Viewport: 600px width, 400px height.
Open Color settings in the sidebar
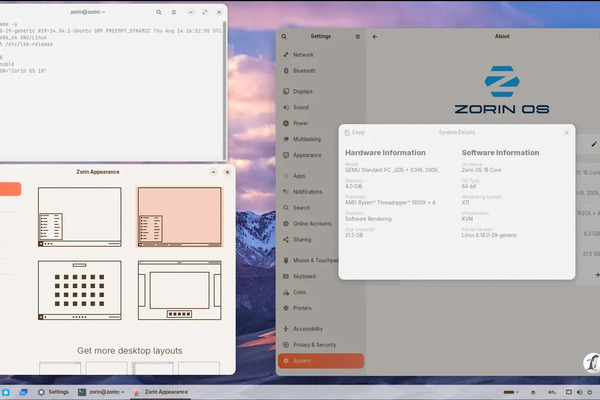[x=321, y=292]
